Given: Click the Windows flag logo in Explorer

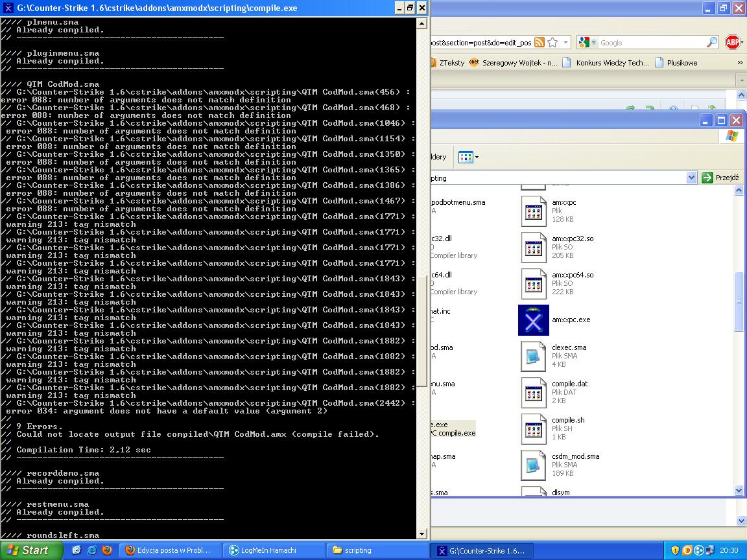Looking at the screenshot, I should coord(731,136).
